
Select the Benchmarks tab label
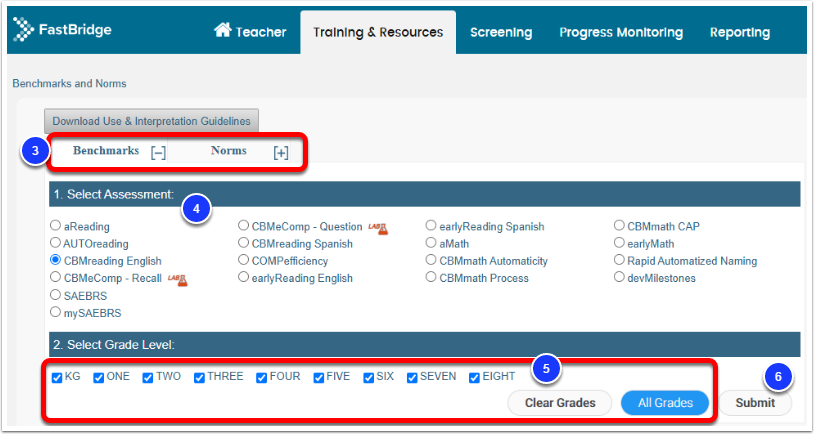pos(106,151)
